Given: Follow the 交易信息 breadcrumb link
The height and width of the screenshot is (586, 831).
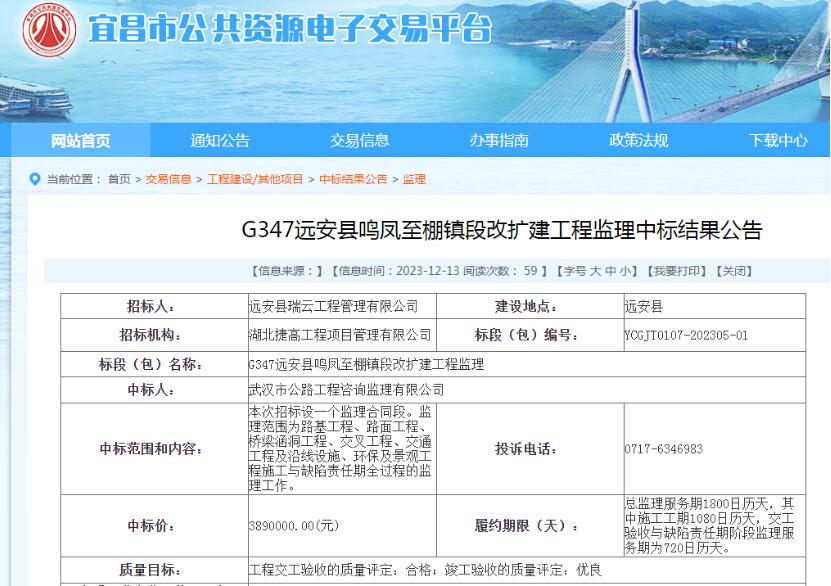Looking at the screenshot, I should tap(169, 179).
